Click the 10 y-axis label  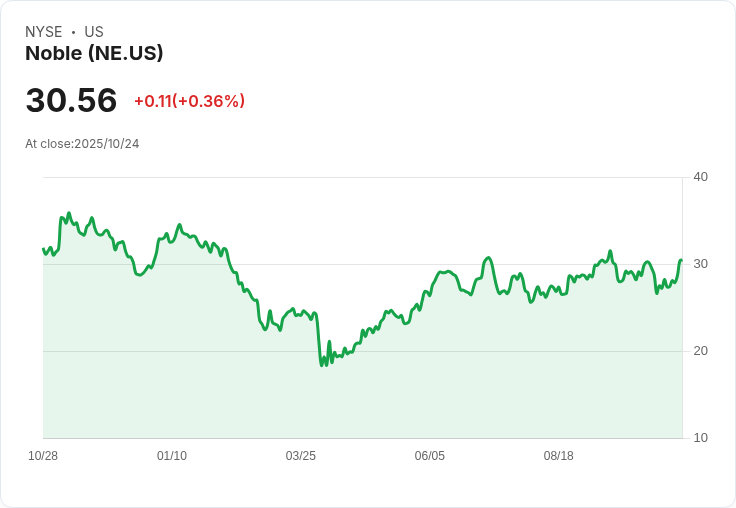tap(701, 438)
